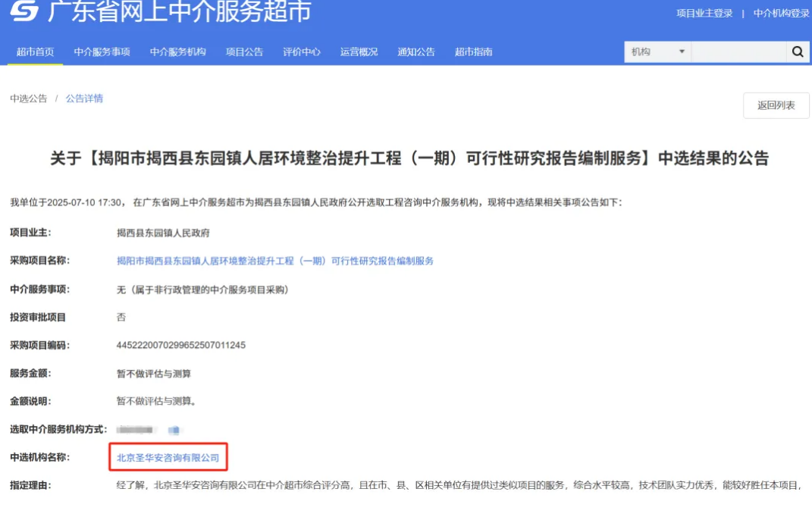Click 项目业主登录 link

[704, 14]
